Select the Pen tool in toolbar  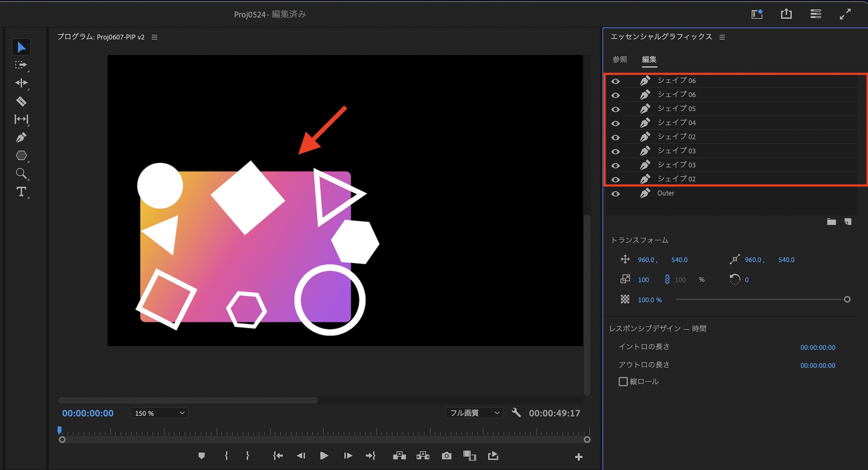[x=21, y=138]
